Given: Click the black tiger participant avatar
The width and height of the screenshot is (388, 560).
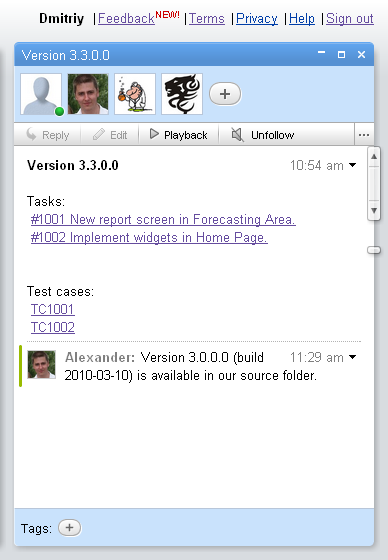Looking at the screenshot, I should (x=182, y=94).
